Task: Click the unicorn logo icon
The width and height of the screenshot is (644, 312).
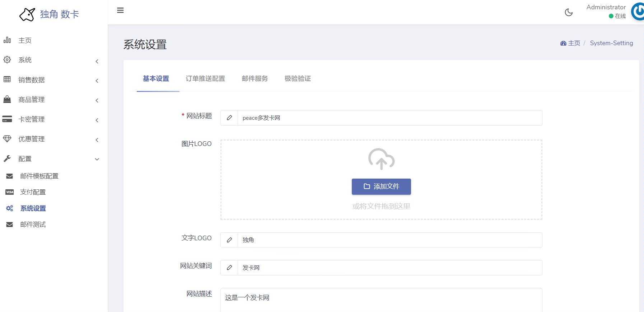Action: (27, 15)
